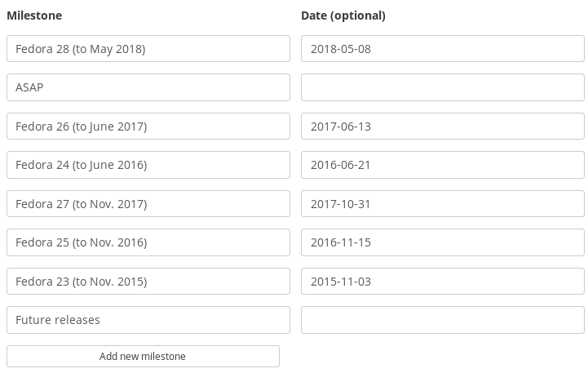Click the 2017-10-31 date field
Screen dimensions: 588x373
pos(443,204)
